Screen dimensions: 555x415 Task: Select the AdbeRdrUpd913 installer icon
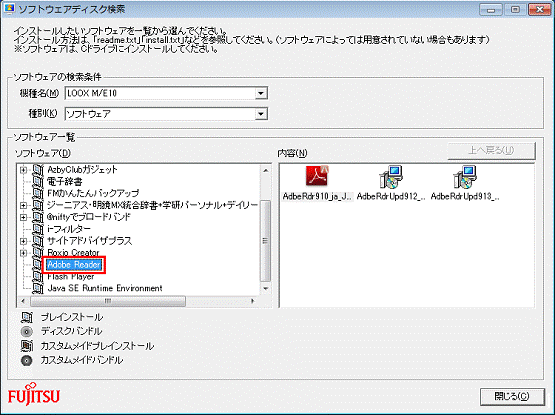[465, 177]
